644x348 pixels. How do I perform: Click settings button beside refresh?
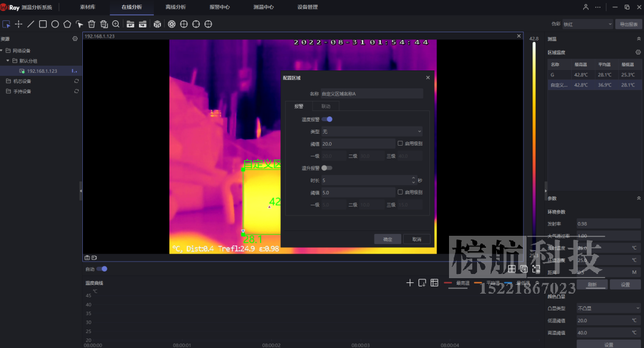tap(625, 284)
